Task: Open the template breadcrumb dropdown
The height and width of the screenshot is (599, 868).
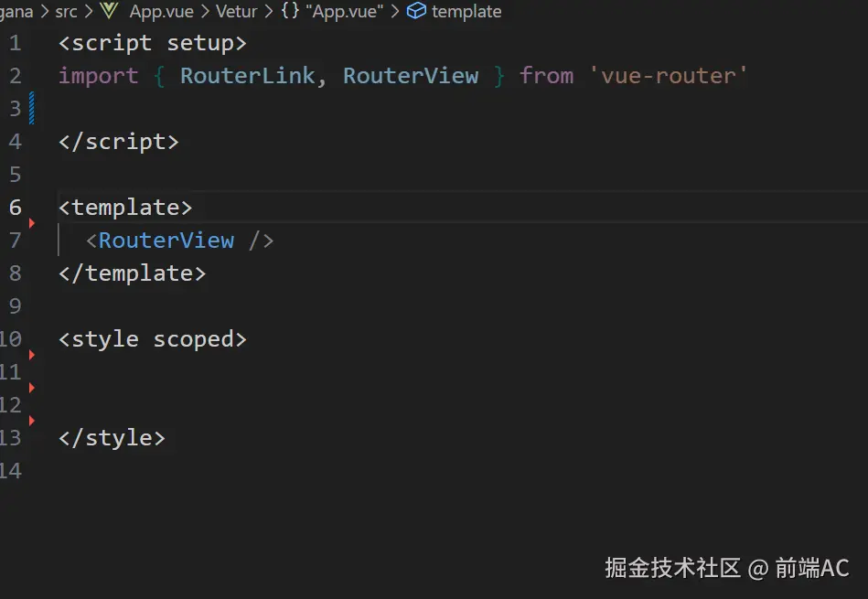Action: [x=466, y=11]
